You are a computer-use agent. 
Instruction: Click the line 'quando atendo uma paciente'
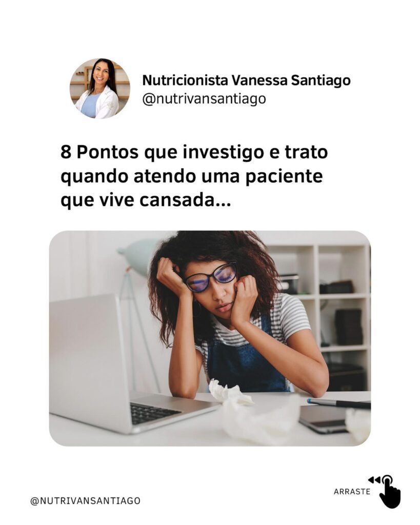click(x=192, y=177)
